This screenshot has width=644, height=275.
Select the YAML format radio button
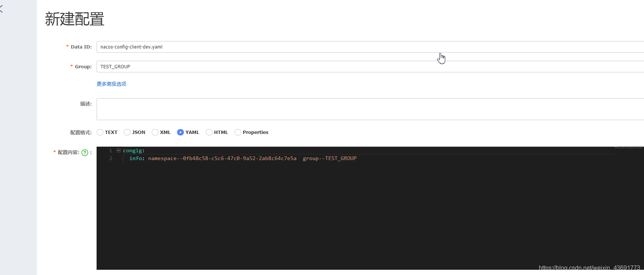tap(180, 132)
